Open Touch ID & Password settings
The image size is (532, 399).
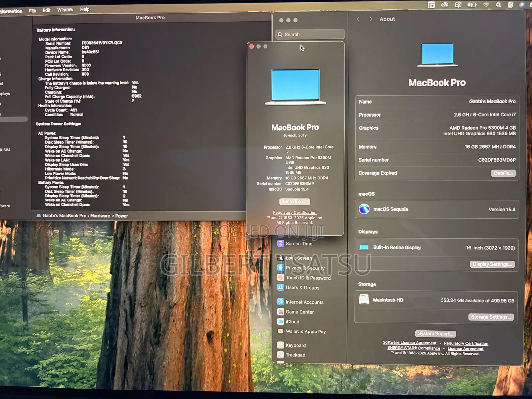[304, 278]
